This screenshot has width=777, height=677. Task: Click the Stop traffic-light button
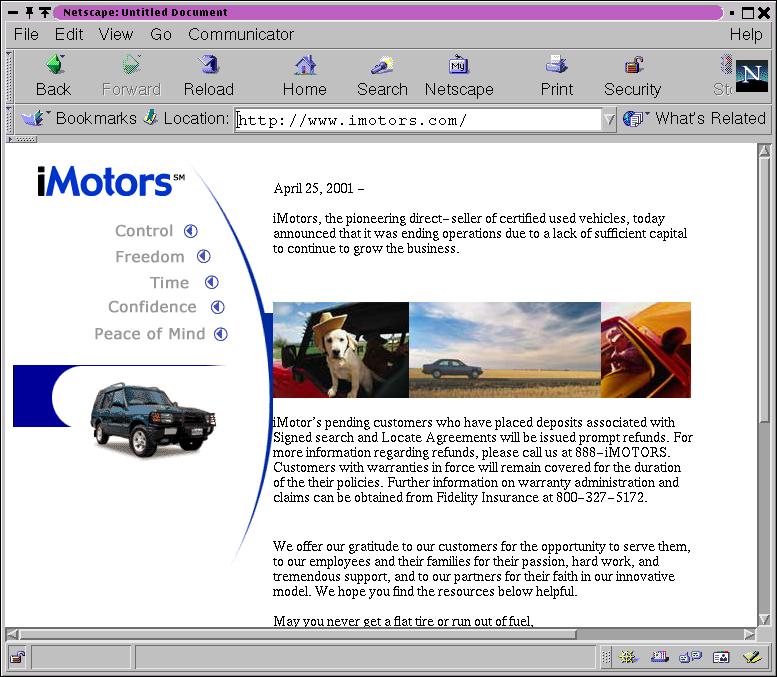(x=724, y=76)
